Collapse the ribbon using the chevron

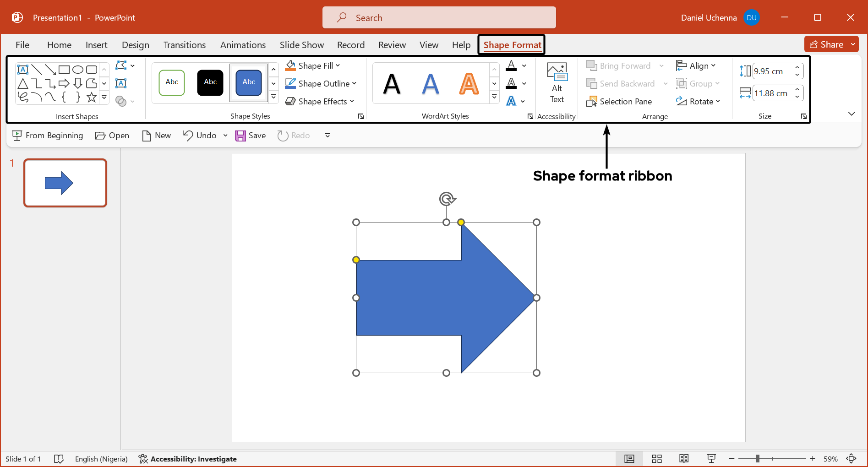tap(852, 114)
